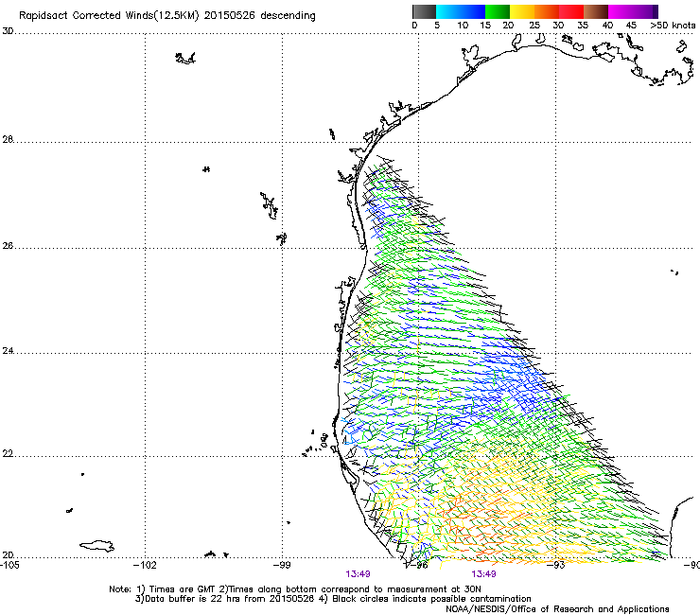Click the legend scale label '15'
This screenshot has width=700, height=615.
pyautogui.click(x=485, y=26)
